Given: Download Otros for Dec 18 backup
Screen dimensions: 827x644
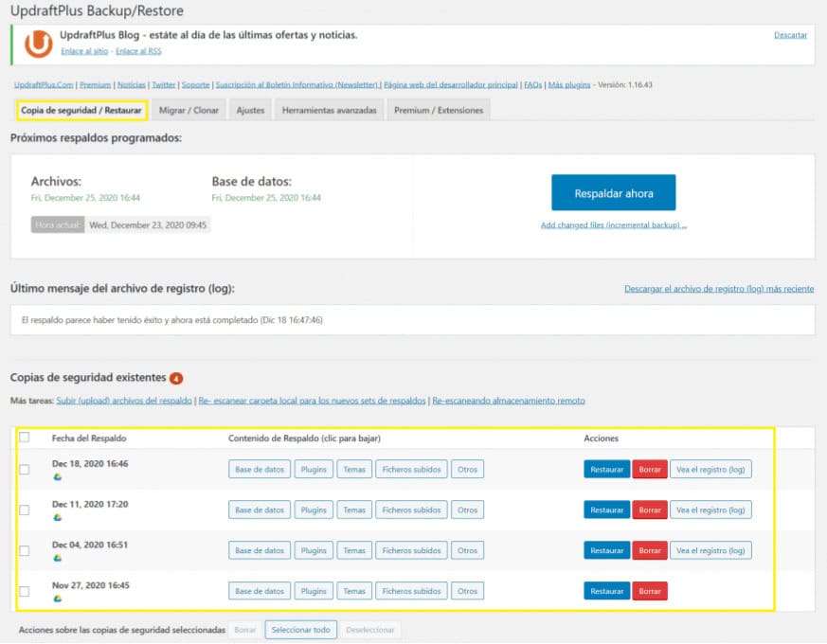Looking at the screenshot, I should click(x=467, y=470).
